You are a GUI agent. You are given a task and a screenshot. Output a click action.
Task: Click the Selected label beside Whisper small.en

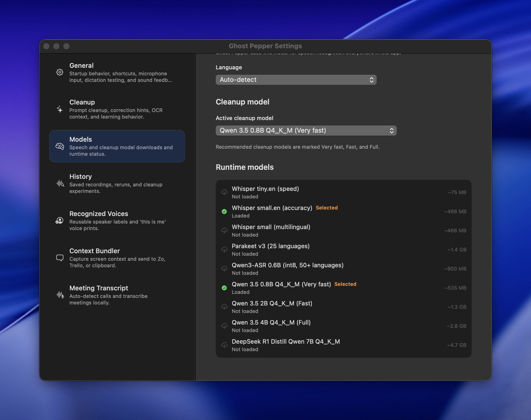(327, 208)
